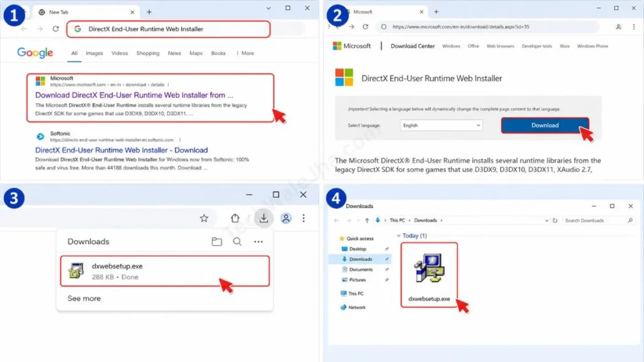Switch to Images search tab
Screen dimensions: 644x362
[x=94, y=53]
